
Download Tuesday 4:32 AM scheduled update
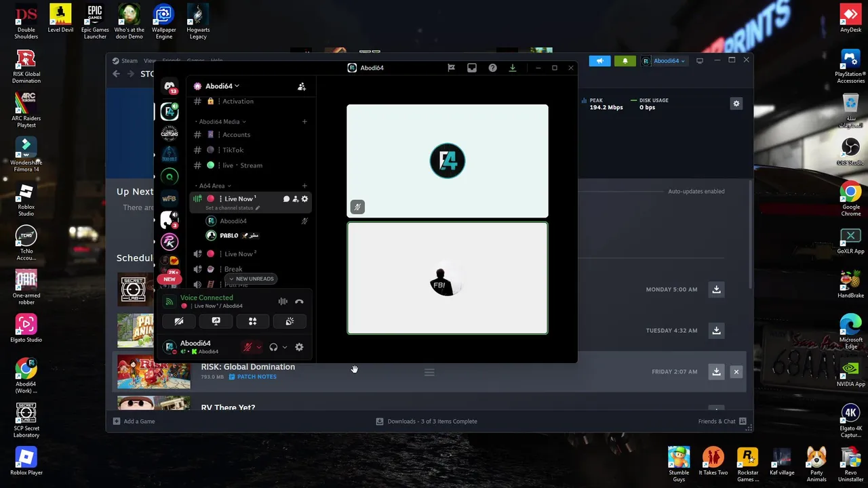point(716,331)
